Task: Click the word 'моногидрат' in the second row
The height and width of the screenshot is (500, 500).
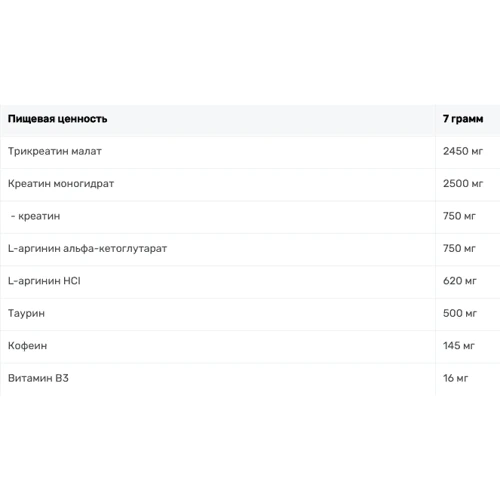Action: pyautogui.click(x=84, y=184)
